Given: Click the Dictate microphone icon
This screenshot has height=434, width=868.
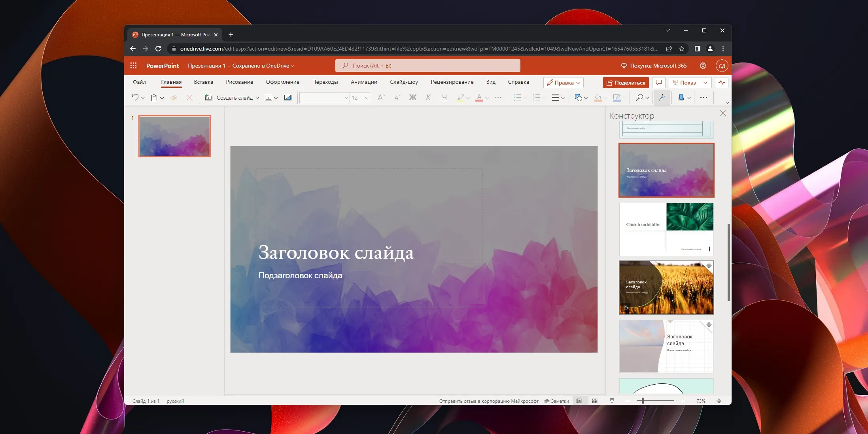Looking at the screenshot, I should pyautogui.click(x=681, y=98).
